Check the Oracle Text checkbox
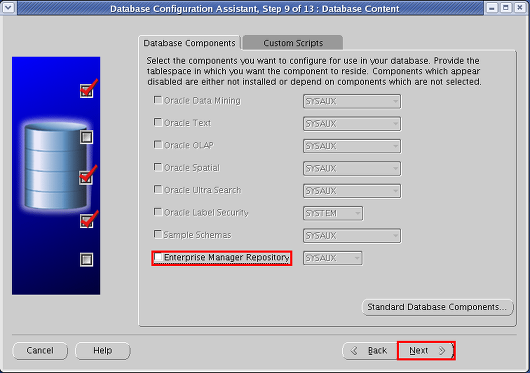The height and width of the screenshot is (373, 530). point(158,122)
